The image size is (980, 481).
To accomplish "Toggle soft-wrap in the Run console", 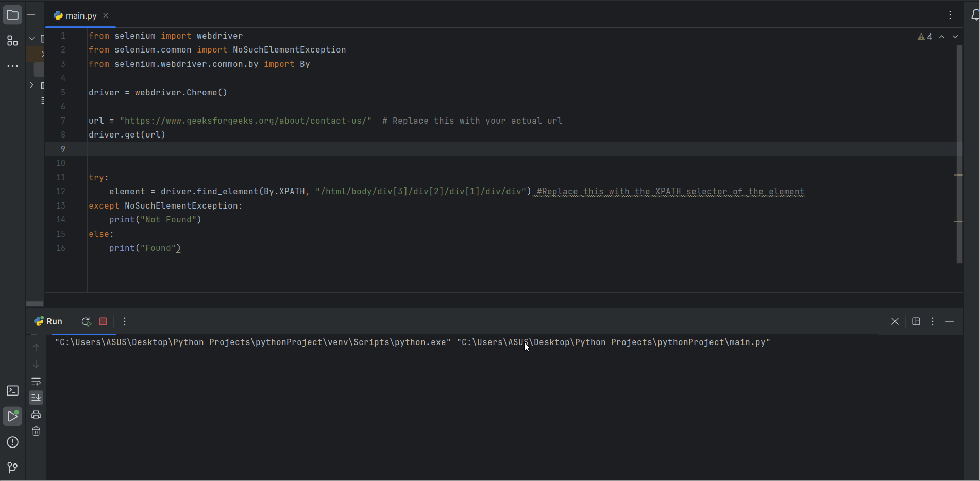I will (x=36, y=382).
